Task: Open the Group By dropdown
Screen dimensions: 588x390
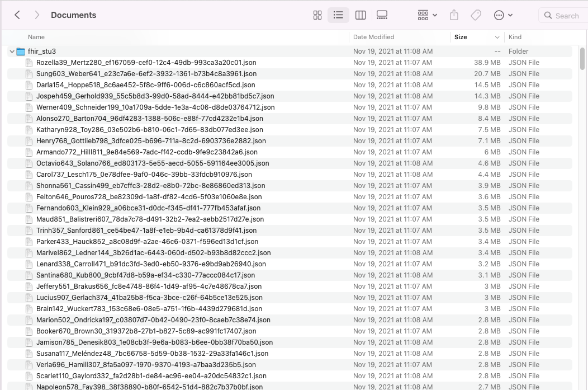Action: coord(428,15)
